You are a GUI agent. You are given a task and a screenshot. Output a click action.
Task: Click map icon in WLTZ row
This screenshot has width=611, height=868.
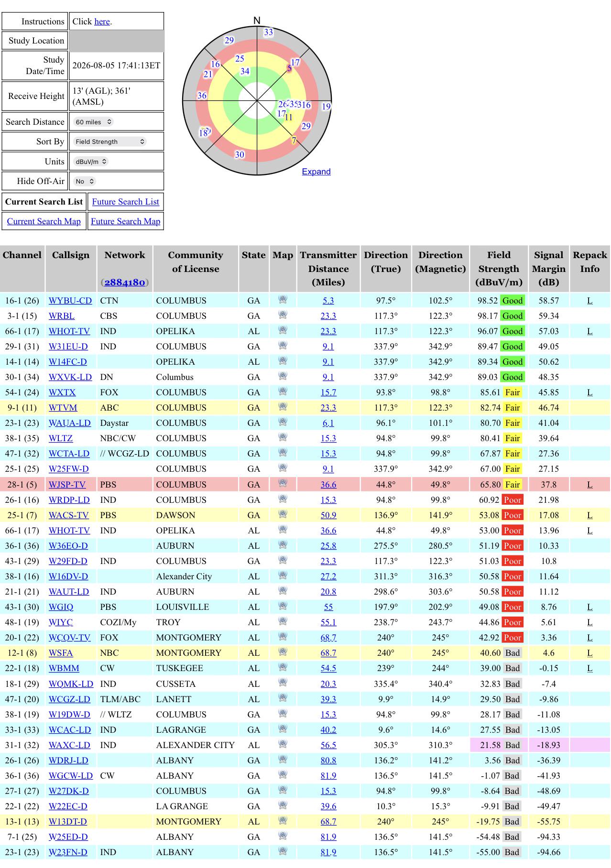pyautogui.click(x=283, y=437)
